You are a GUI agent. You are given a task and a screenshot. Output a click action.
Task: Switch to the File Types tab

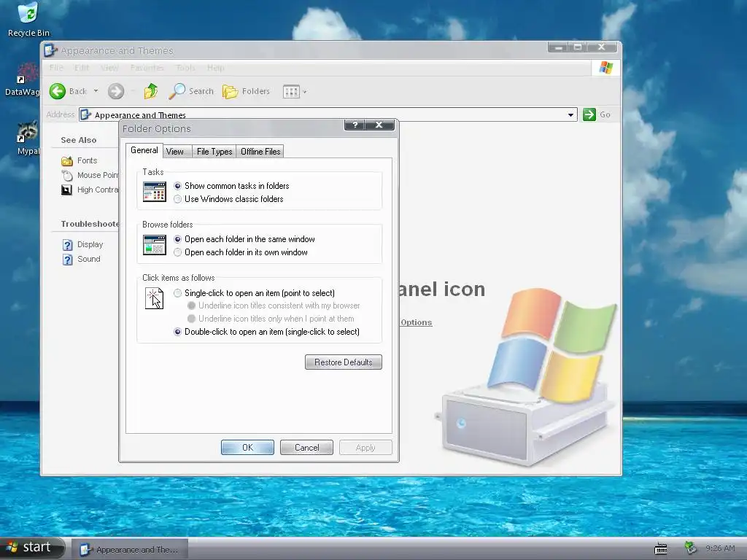click(214, 152)
